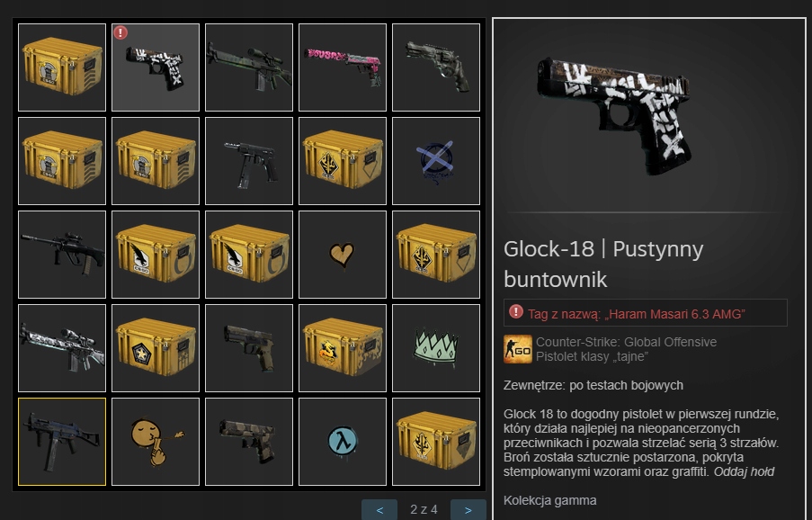
Task: Select the black AUG rifle item
Action: click(62, 255)
